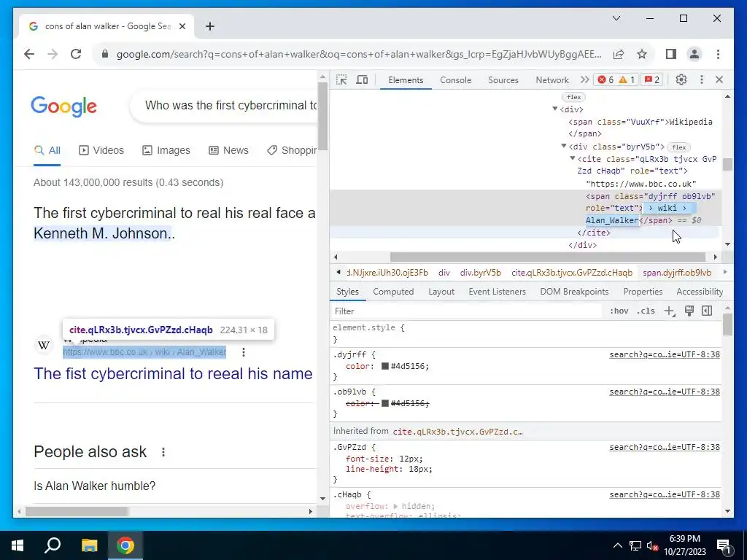Select the Computed styles tab
The width and height of the screenshot is (747, 560).
pos(393,292)
